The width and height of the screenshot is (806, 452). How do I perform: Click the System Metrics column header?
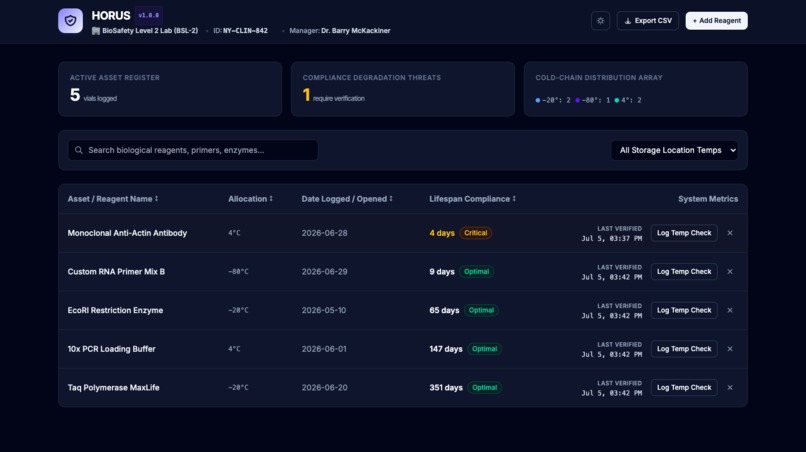[x=708, y=199]
